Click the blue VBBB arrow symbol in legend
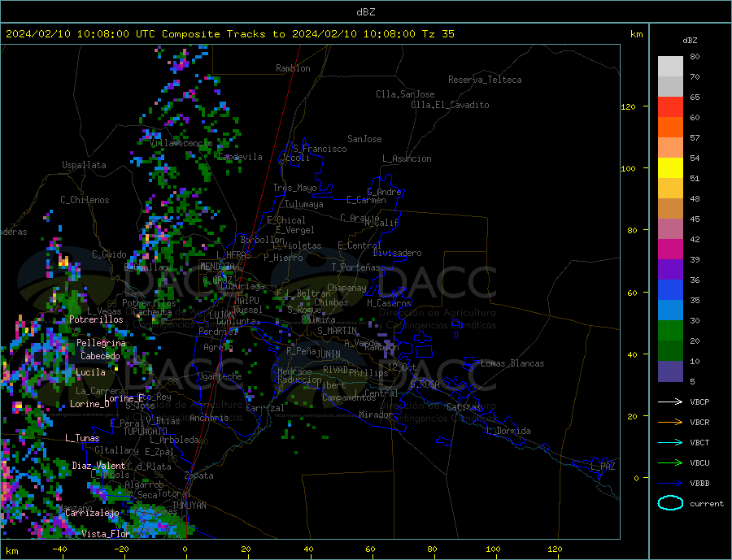This screenshot has width=732, height=560. click(x=670, y=484)
